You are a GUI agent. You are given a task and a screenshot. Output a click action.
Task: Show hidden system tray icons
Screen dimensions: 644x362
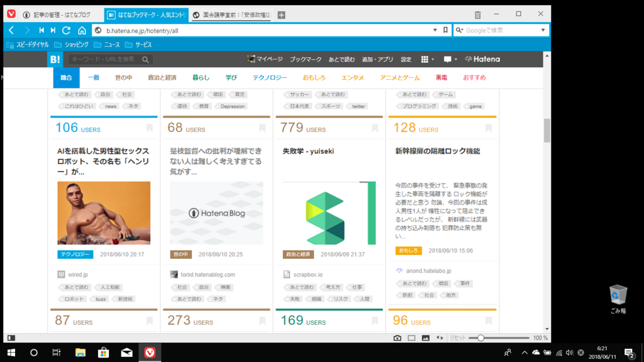point(525,353)
